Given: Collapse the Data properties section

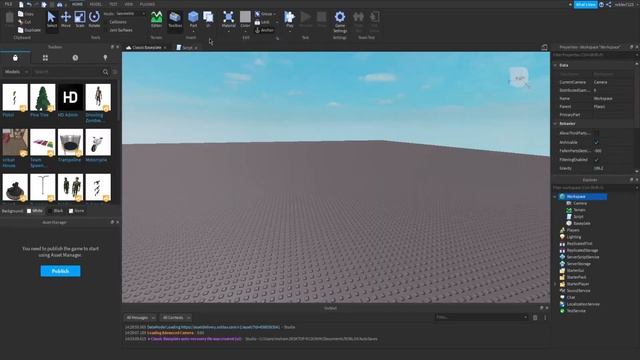Looking at the screenshot, I should pyautogui.click(x=555, y=65).
